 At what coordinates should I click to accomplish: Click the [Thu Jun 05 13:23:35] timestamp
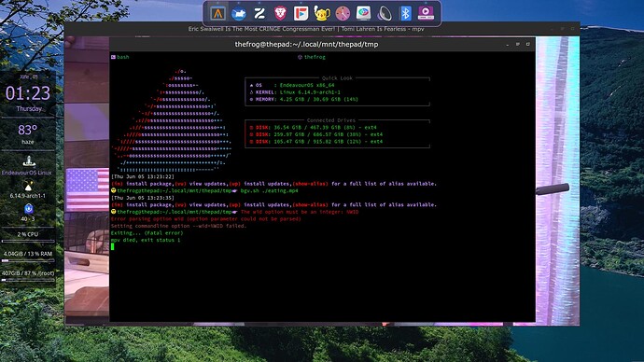pyautogui.click(x=143, y=198)
